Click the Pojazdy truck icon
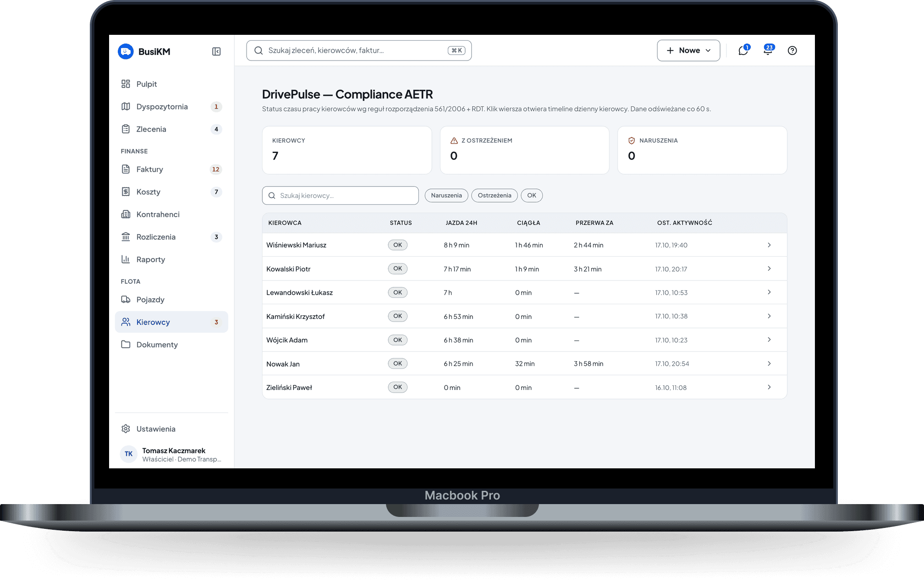The width and height of the screenshot is (924, 582). [126, 299]
